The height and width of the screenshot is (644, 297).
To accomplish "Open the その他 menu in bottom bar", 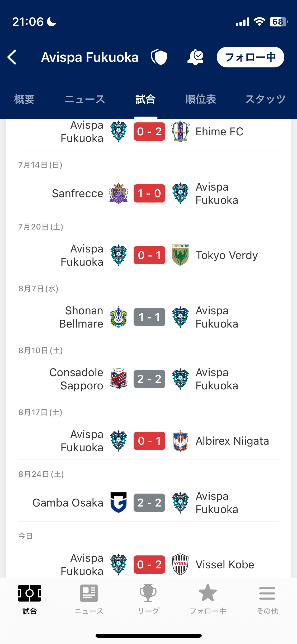I will coord(267,599).
